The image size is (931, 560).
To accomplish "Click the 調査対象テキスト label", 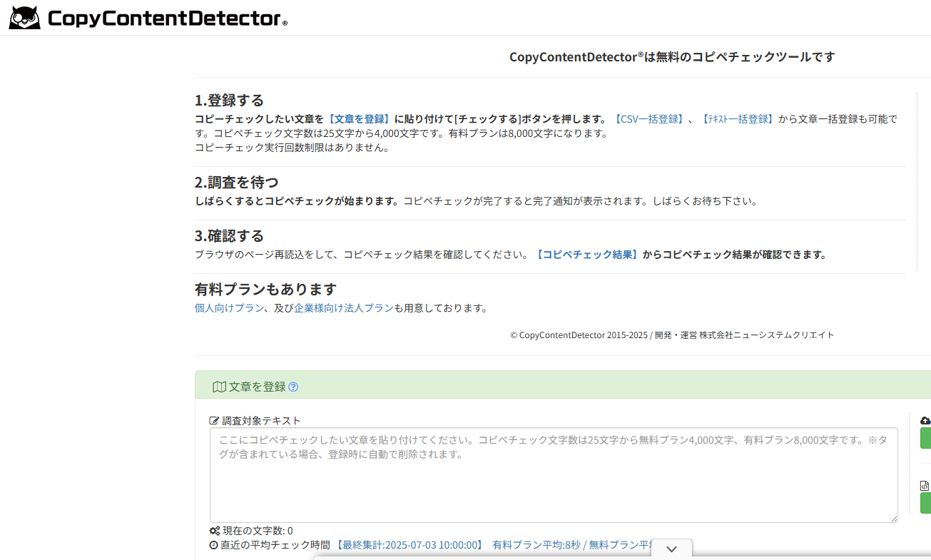I will click(262, 421).
